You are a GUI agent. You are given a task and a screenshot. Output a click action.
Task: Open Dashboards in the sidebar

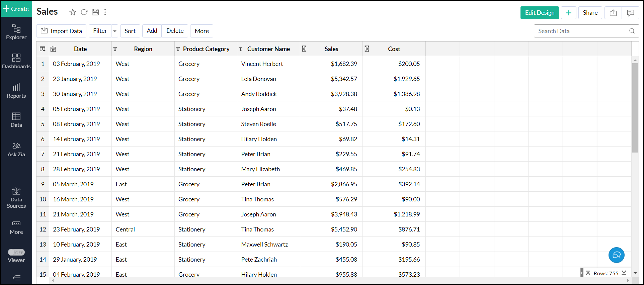(x=16, y=61)
